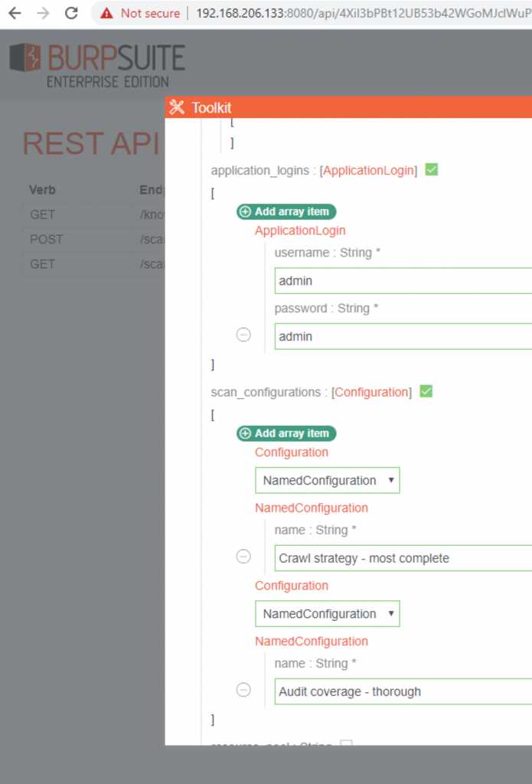Open the first NamedConfiguration dropdown above Crawl strategy
Screen dimensions: 532x784
[327, 481]
